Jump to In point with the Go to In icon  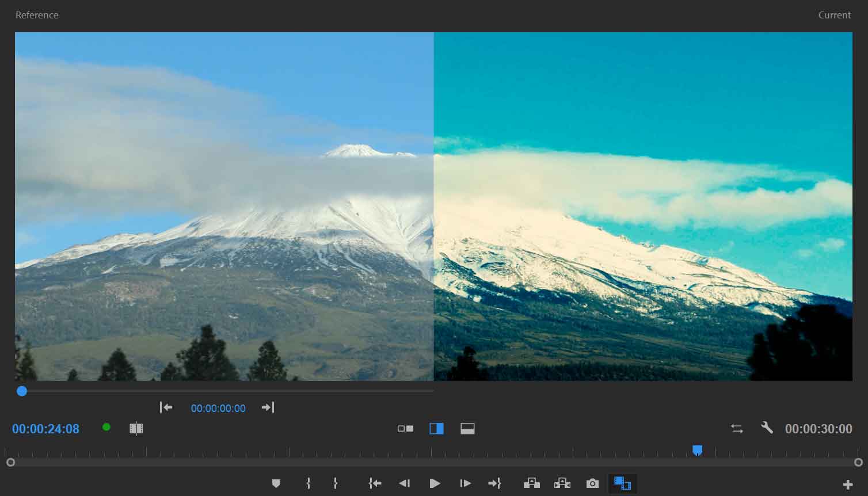point(375,483)
